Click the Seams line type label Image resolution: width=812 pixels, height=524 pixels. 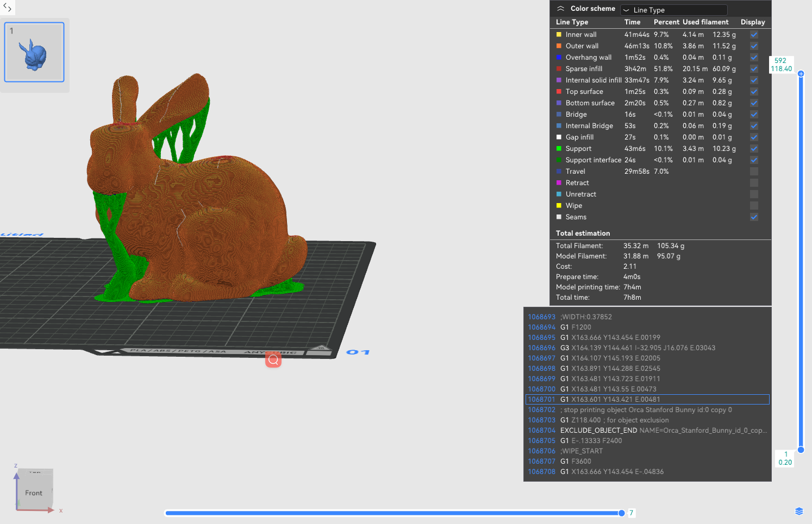pos(576,217)
